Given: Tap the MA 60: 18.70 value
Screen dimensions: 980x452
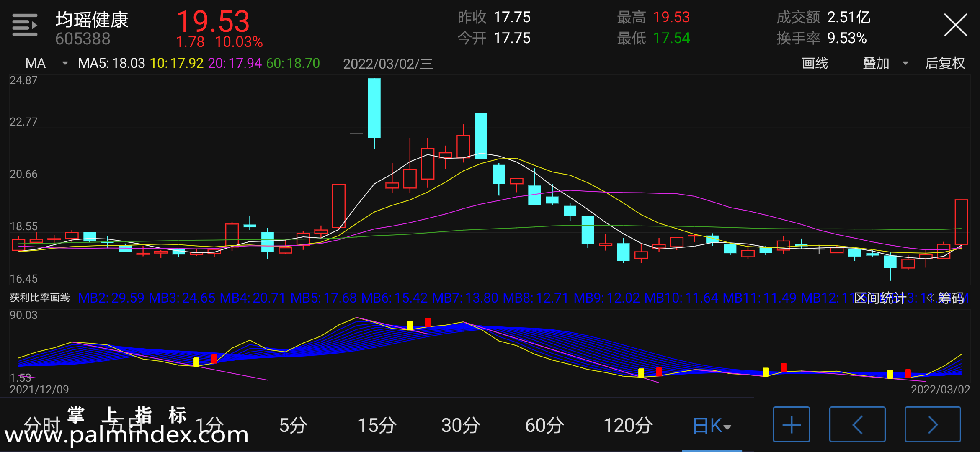Looking at the screenshot, I should pyautogui.click(x=293, y=63).
